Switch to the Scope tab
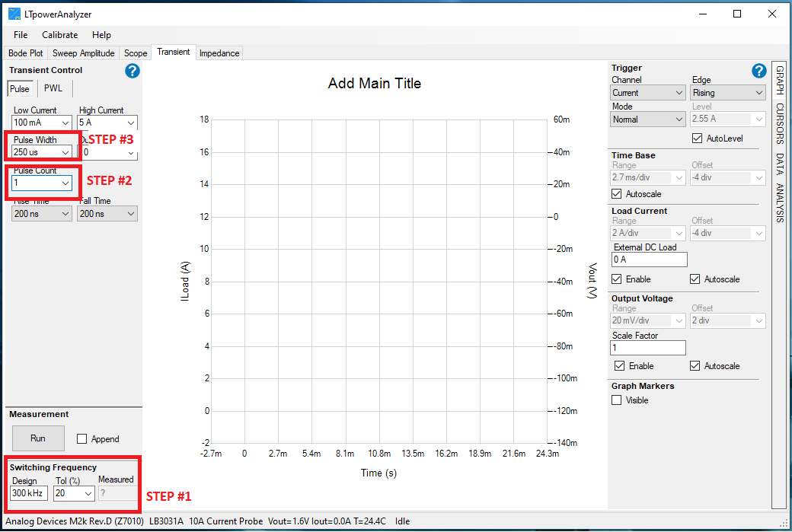 pos(135,53)
